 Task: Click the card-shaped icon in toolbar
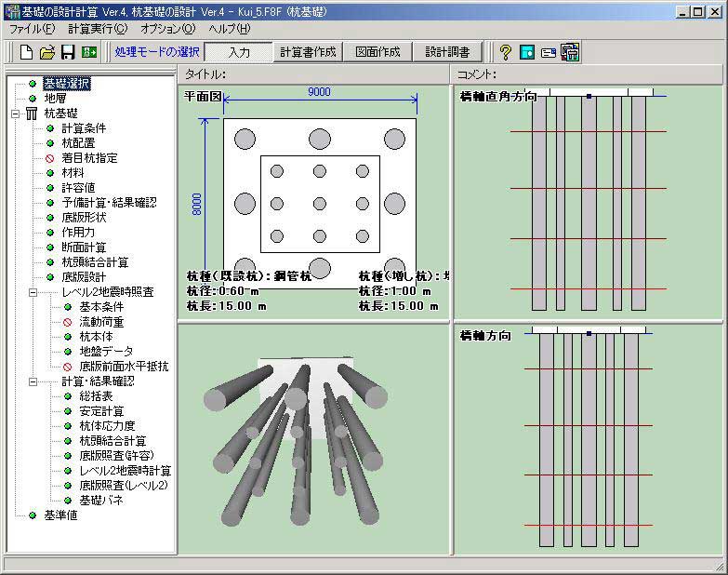point(549,53)
